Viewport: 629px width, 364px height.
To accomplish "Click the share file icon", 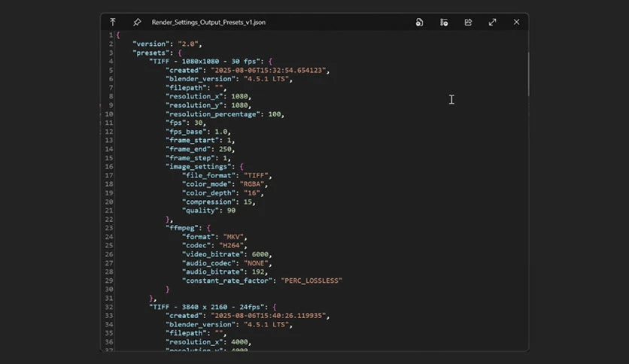I will point(468,23).
